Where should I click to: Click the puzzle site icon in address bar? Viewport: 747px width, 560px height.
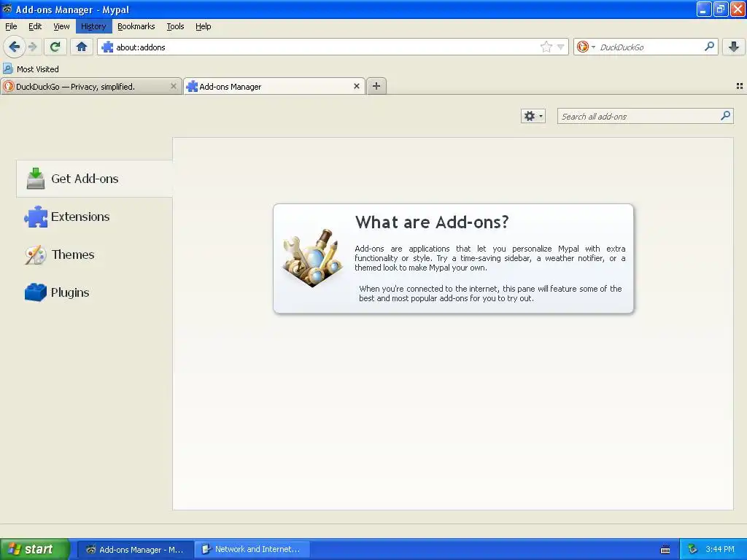point(107,47)
